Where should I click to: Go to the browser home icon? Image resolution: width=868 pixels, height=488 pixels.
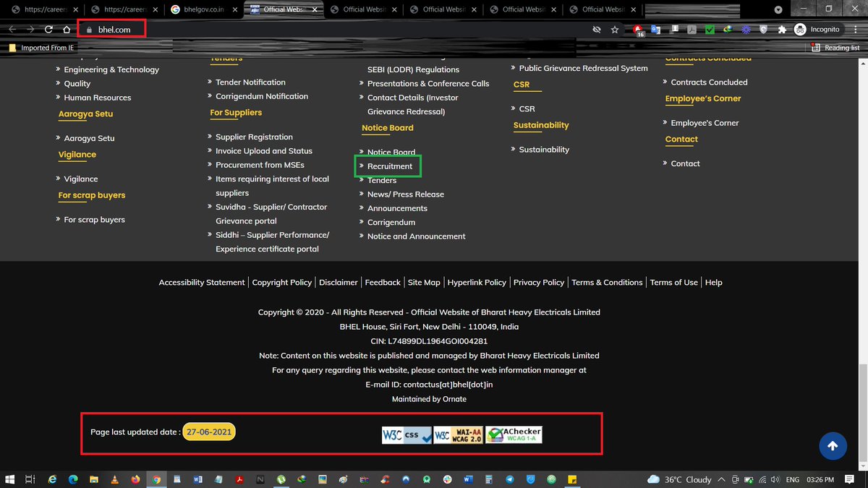click(x=67, y=30)
